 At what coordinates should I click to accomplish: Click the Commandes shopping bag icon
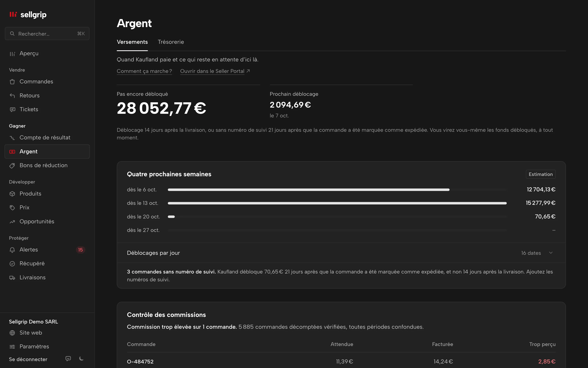click(12, 82)
